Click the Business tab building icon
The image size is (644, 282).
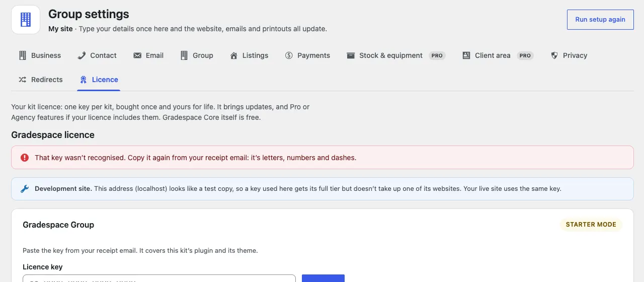(x=23, y=55)
